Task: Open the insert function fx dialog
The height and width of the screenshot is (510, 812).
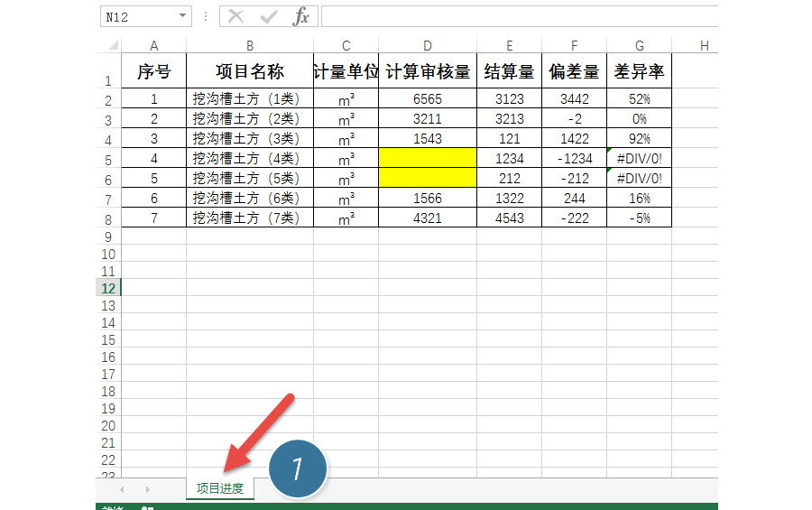Action: (300, 16)
